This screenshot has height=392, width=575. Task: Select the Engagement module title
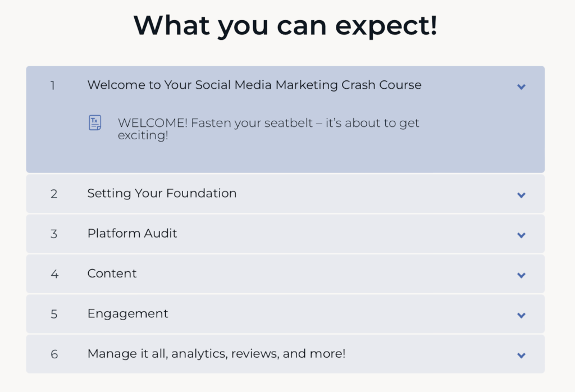pyautogui.click(x=127, y=314)
